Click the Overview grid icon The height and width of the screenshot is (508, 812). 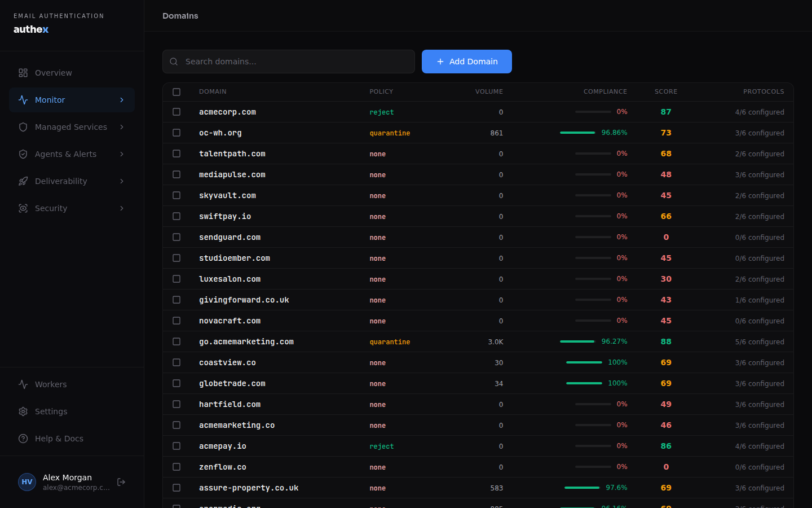[23, 73]
